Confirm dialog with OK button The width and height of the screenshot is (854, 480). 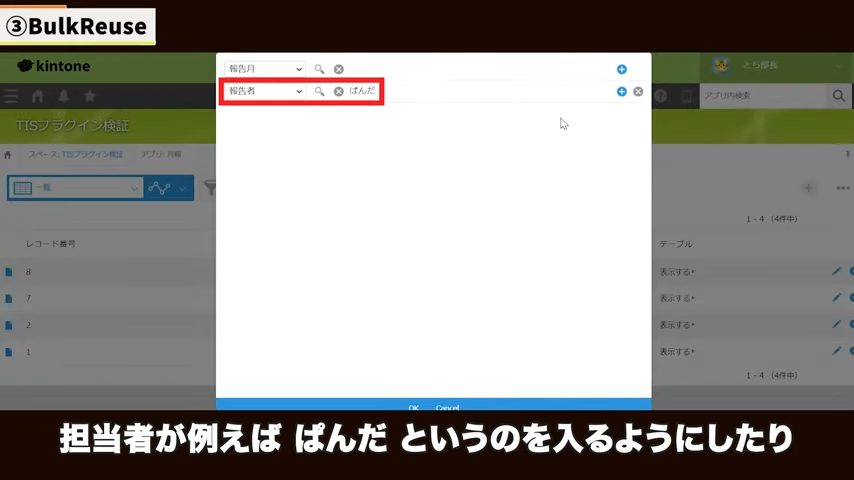pos(413,407)
